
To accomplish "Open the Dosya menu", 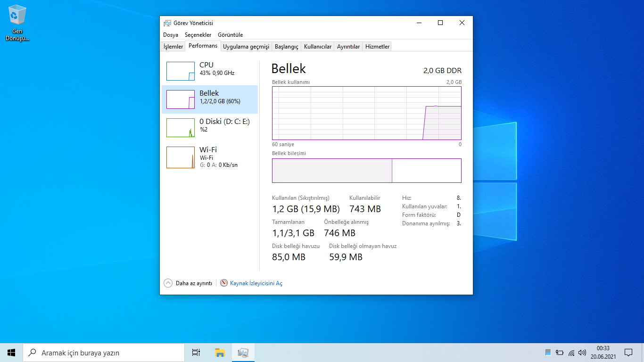I will 171,35.
